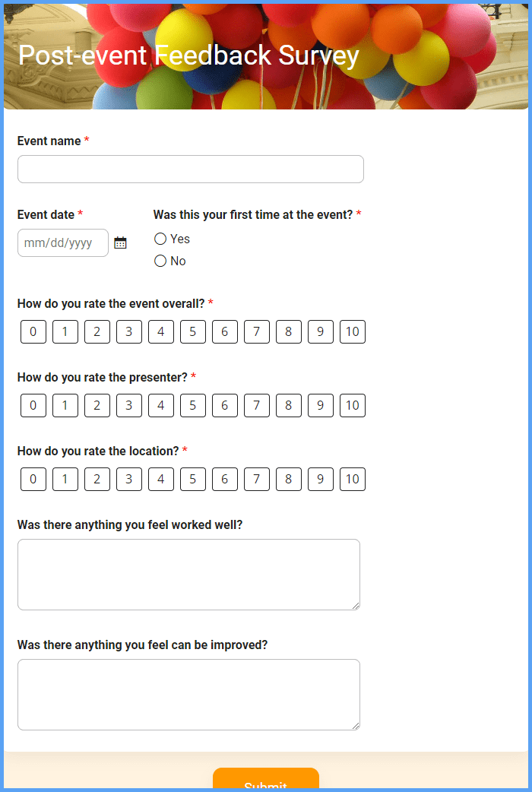Rate the location as 3
The height and width of the screenshot is (792, 532).
pos(128,479)
